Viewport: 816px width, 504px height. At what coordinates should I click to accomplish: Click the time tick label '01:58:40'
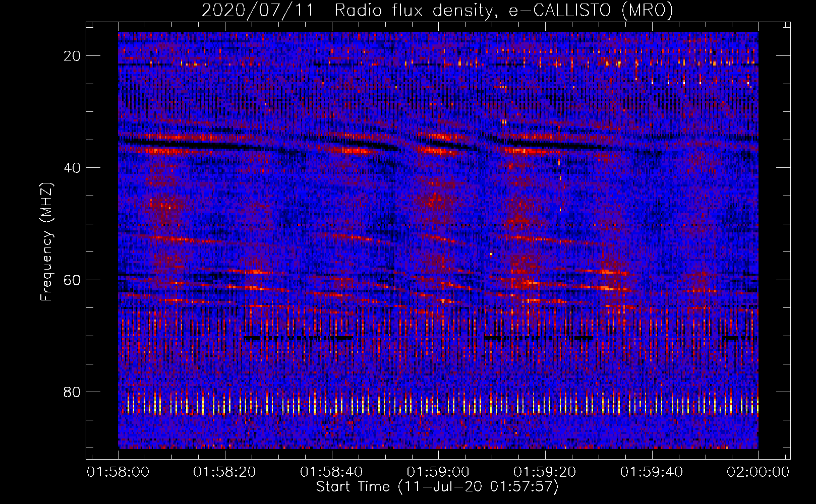coord(331,472)
